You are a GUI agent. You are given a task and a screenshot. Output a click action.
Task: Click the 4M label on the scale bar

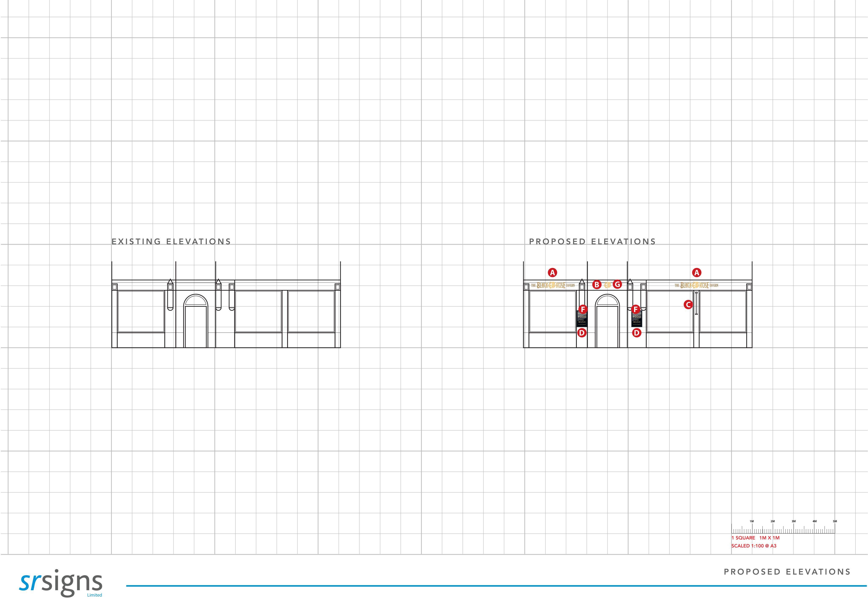pos(815,521)
